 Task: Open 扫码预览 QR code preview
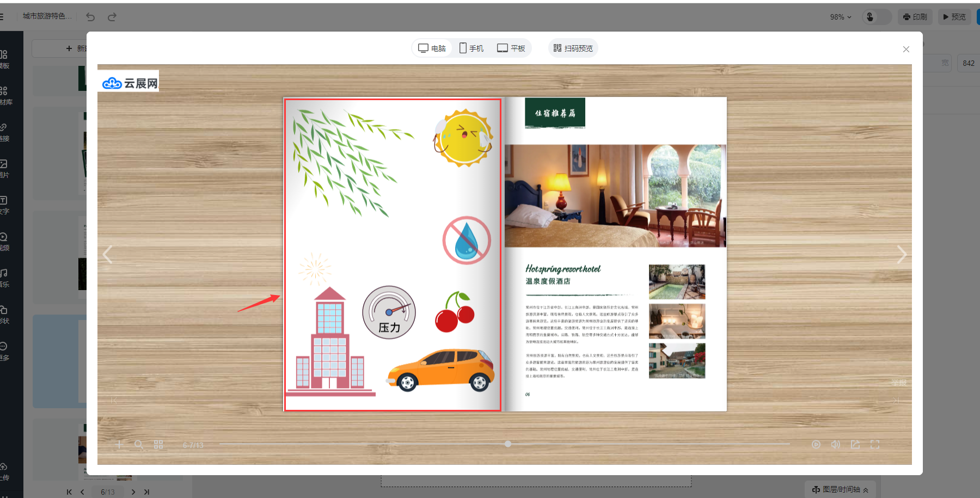[x=573, y=48]
